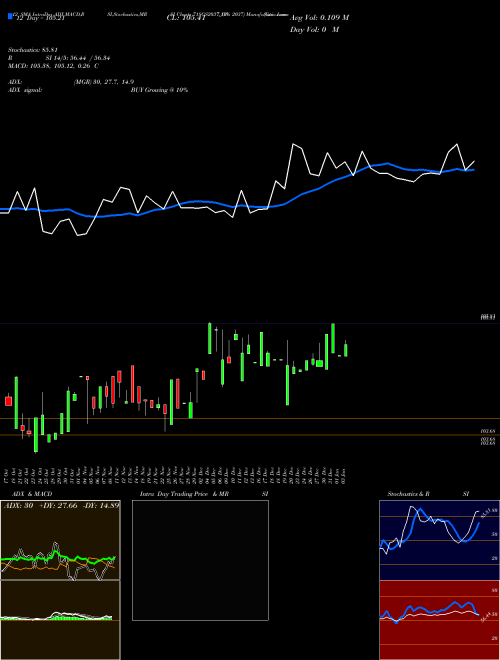Click the 'CL: 105.41' closing price label
500x660 pixels.
pos(186,18)
